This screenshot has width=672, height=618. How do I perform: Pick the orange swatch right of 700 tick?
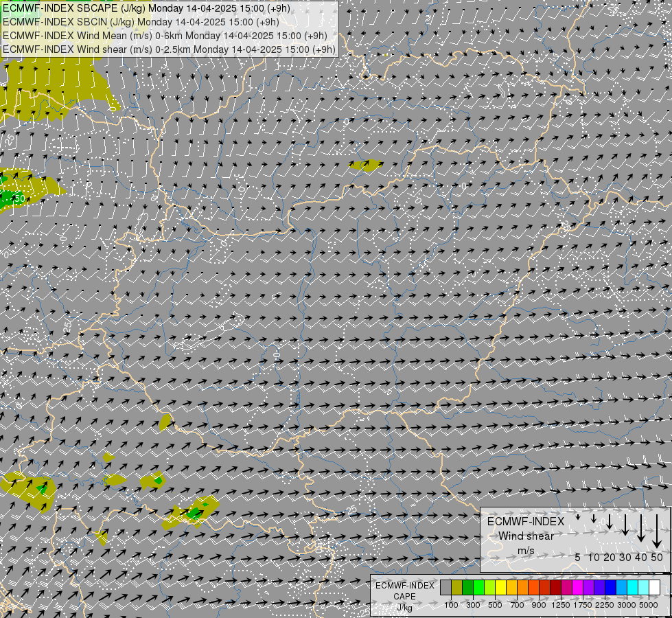click(523, 588)
